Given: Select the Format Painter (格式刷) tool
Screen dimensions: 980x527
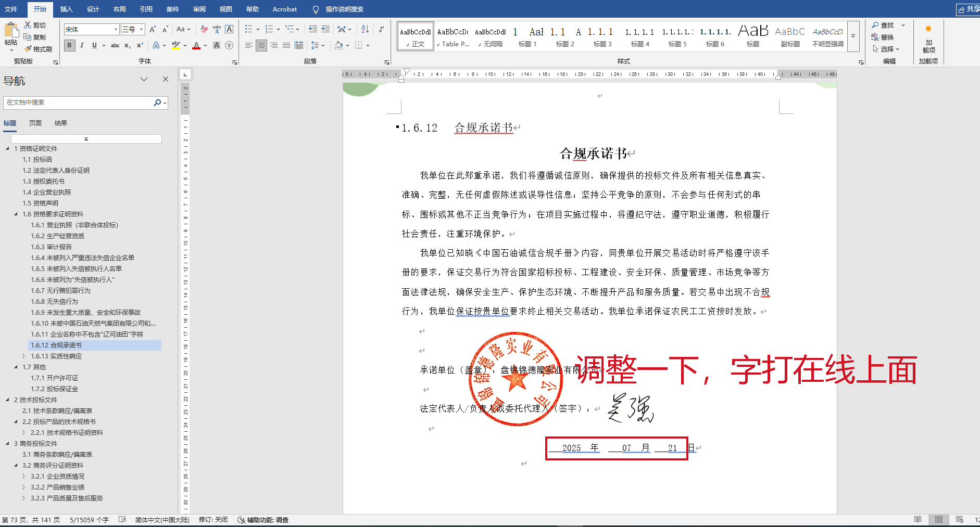Looking at the screenshot, I should point(38,49).
